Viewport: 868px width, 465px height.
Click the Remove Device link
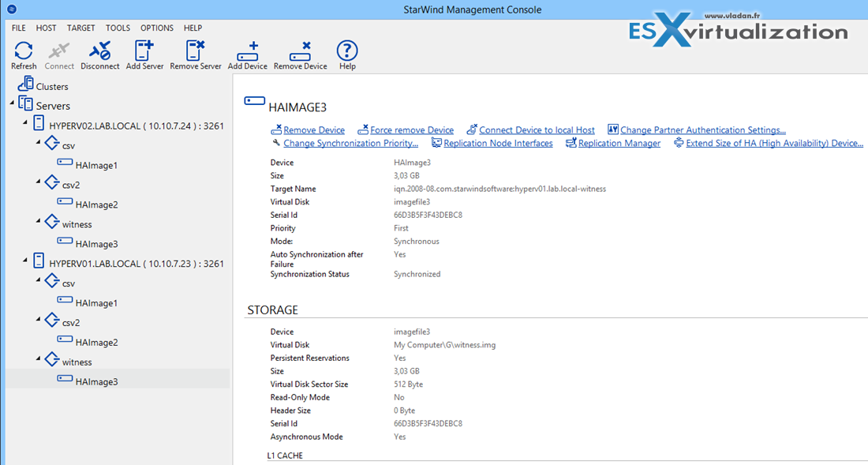(314, 130)
